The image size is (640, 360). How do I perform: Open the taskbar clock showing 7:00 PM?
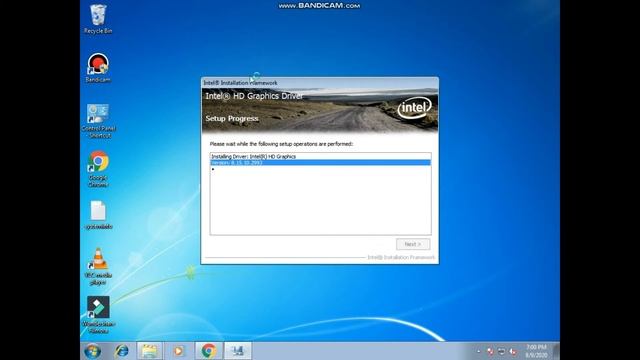(536, 351)
